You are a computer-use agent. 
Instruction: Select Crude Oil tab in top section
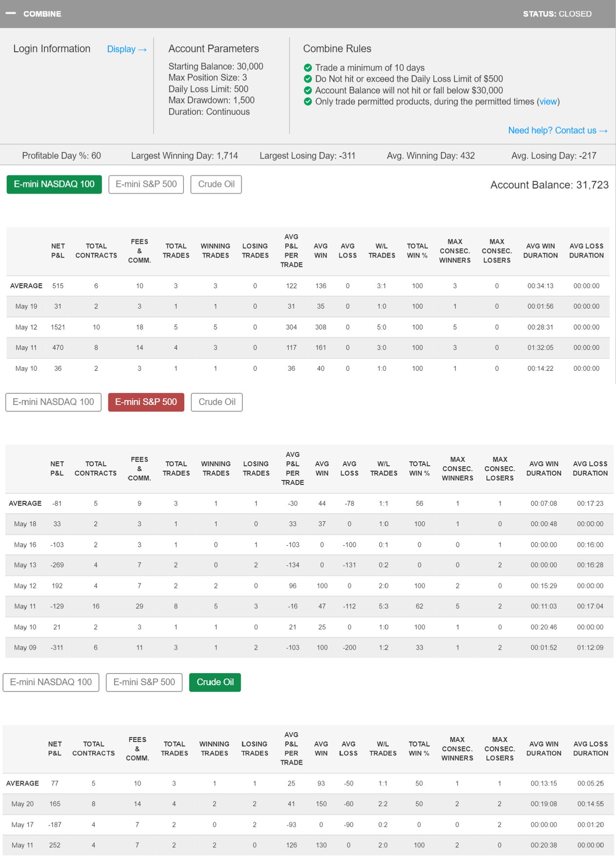(216, 184)
